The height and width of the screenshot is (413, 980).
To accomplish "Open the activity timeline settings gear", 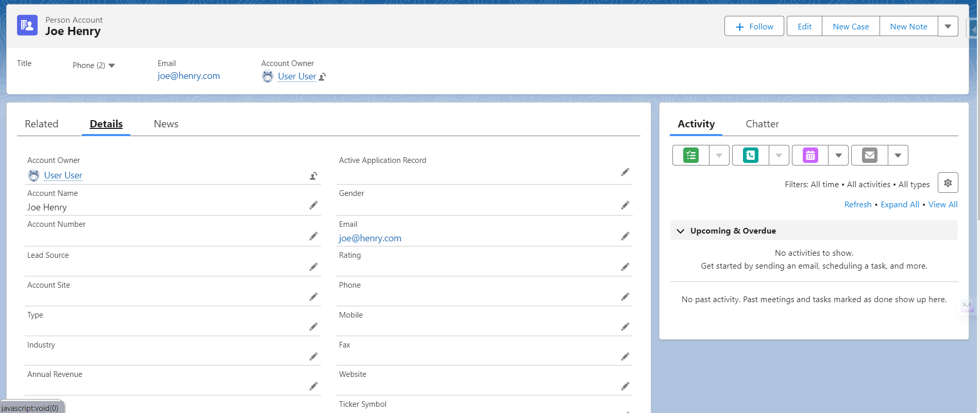I will tap(948, 183).
